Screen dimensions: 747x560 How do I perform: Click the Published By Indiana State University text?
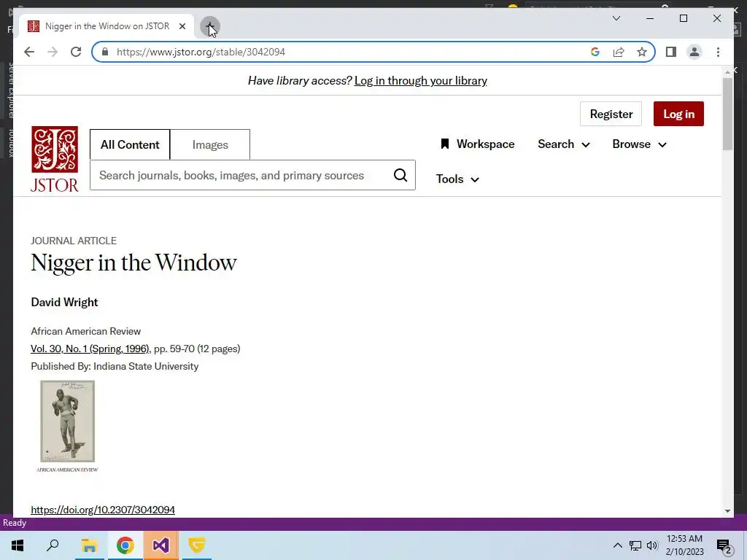(x=115, y=367)
